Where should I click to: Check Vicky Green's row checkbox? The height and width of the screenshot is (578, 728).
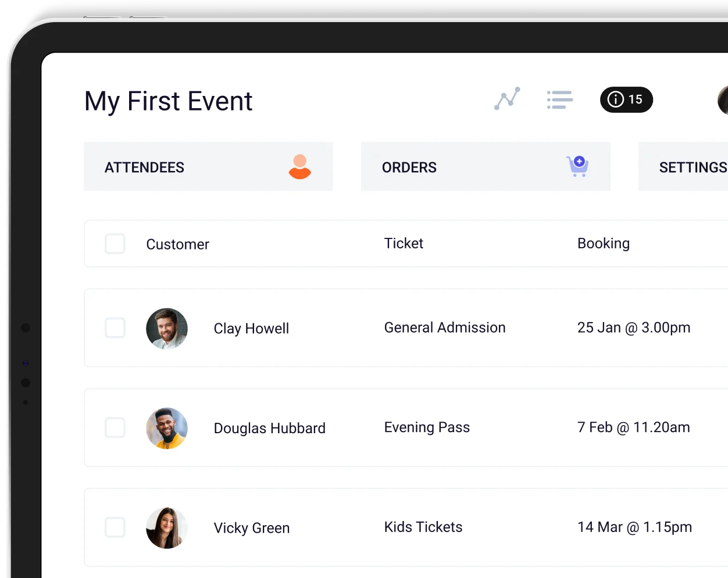point(115,527)
